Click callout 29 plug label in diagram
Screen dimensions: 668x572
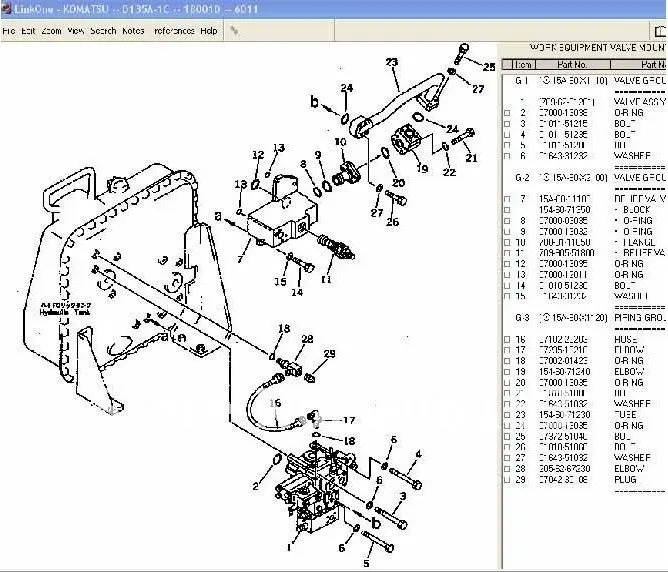(329, 354)
